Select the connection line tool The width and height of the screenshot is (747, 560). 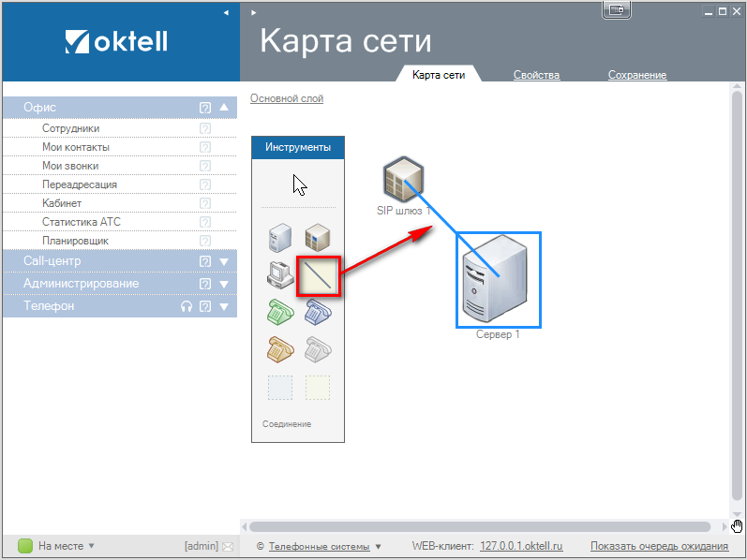(x=317, y=276)
